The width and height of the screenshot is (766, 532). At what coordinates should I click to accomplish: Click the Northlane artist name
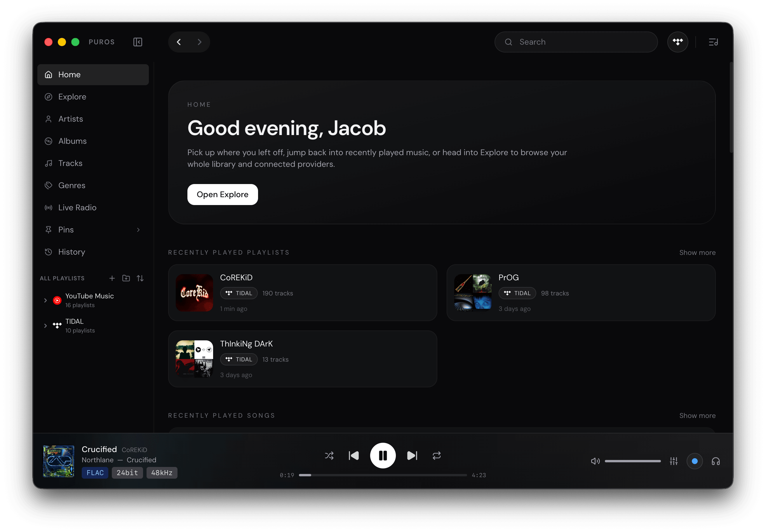pos(98,460)
